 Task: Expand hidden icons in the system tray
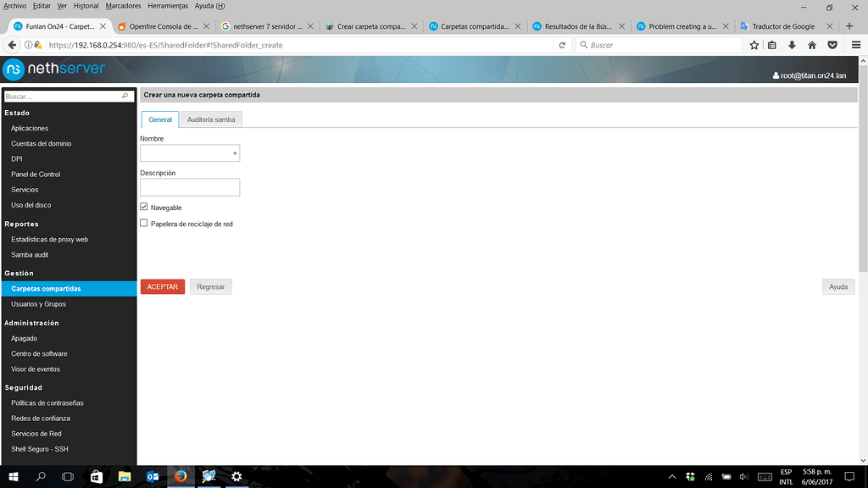(672, 476)
